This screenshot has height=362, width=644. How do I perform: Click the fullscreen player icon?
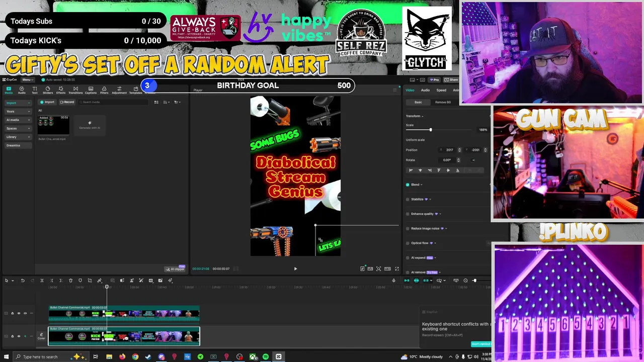(x=396, y=269)
